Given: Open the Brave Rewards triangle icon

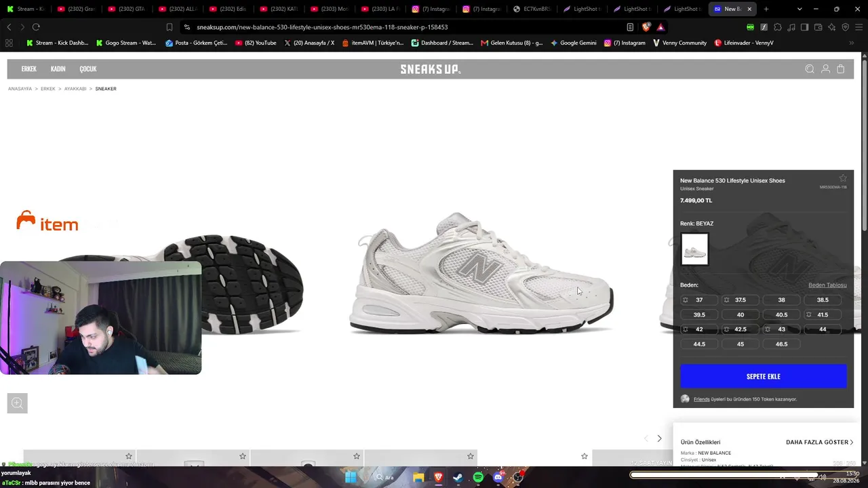Looking at the screenshot, I should 660,27.
